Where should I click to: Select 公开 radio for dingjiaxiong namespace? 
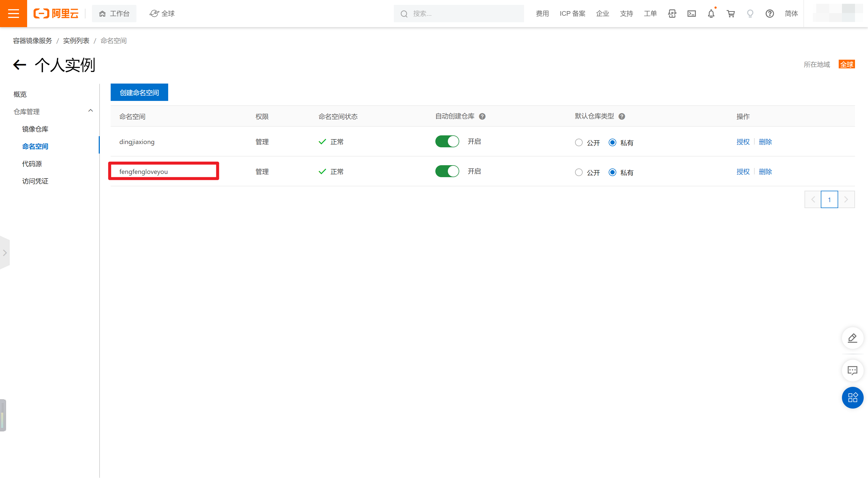tap(579, 143)
